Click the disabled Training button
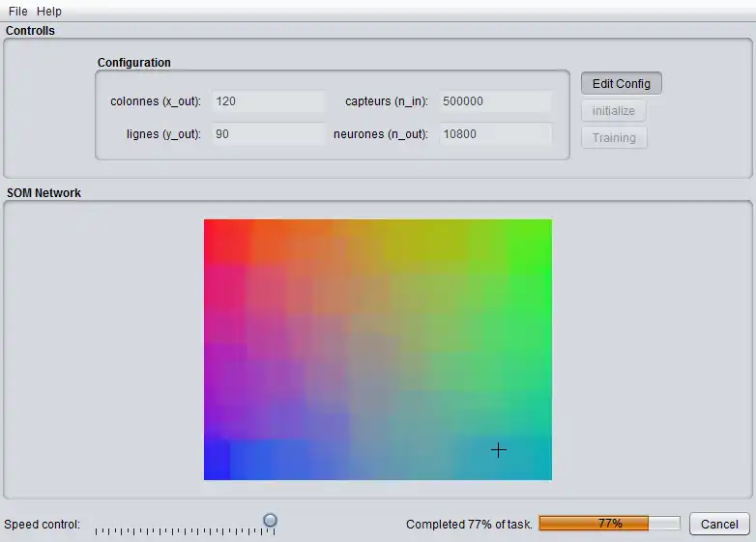The image size is (756, 542). (614, 138)
